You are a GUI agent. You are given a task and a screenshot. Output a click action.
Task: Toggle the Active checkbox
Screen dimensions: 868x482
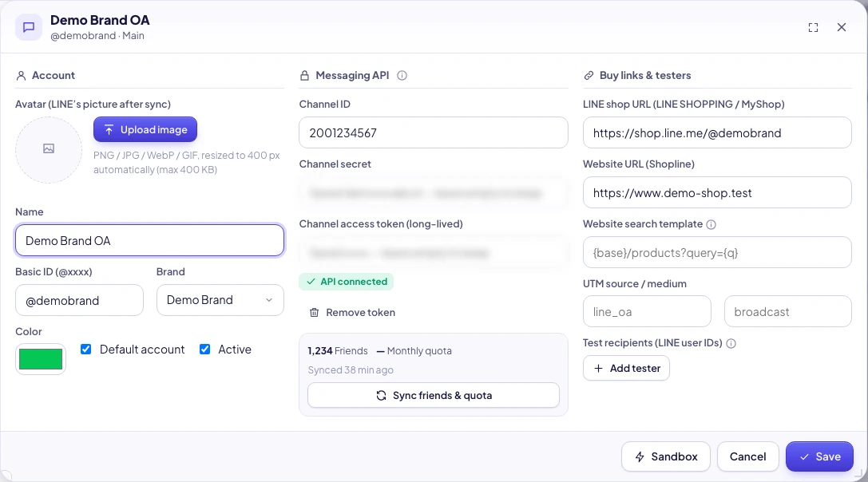pos(204,350)
